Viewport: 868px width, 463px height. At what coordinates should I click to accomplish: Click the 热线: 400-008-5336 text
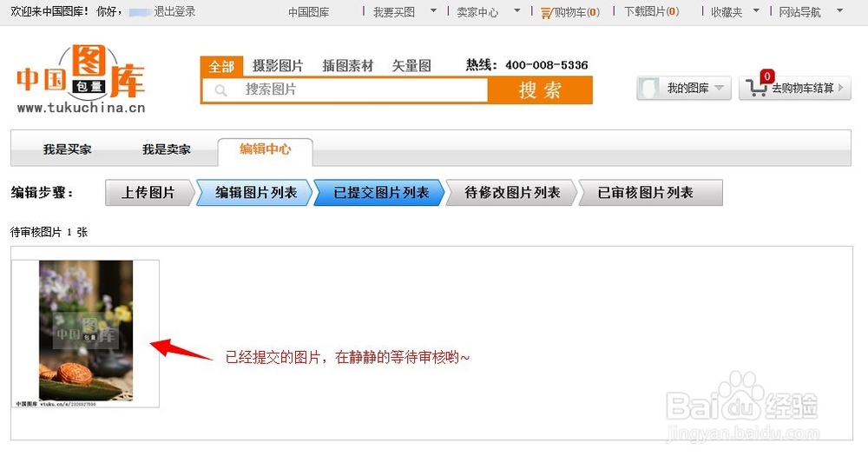click(x=527, y=65)
